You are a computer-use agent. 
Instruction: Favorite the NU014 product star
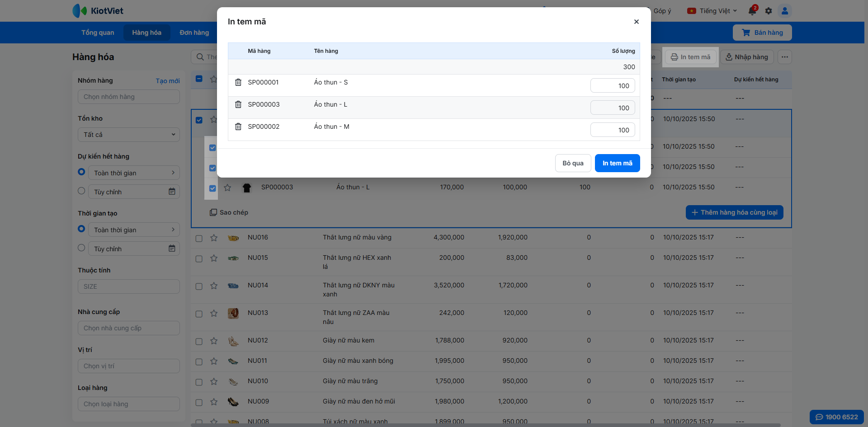(x=214, y=286)
